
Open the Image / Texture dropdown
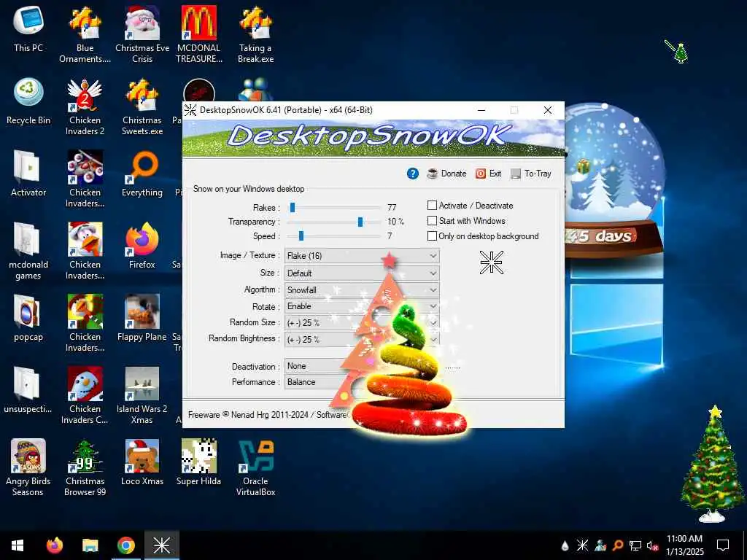click(x=362, y=256)
